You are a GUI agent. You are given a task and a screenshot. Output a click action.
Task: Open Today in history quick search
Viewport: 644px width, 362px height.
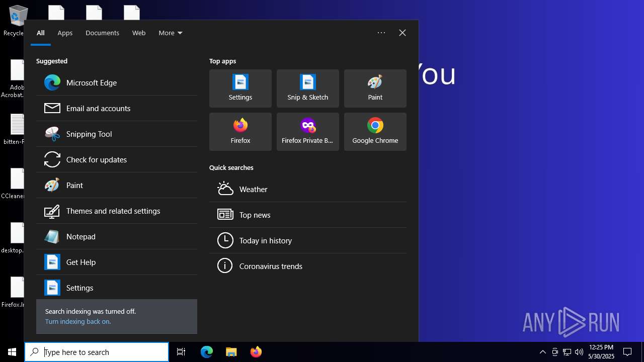pos(308,240)
